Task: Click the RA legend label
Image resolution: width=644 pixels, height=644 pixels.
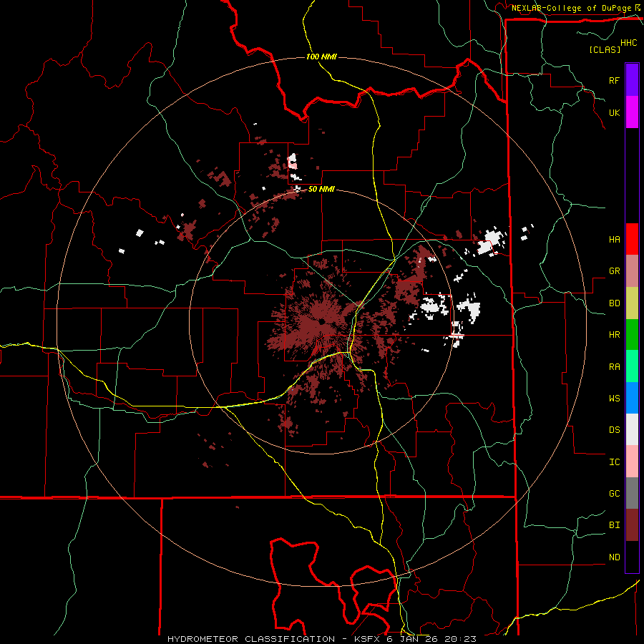Action: (614, 366)
